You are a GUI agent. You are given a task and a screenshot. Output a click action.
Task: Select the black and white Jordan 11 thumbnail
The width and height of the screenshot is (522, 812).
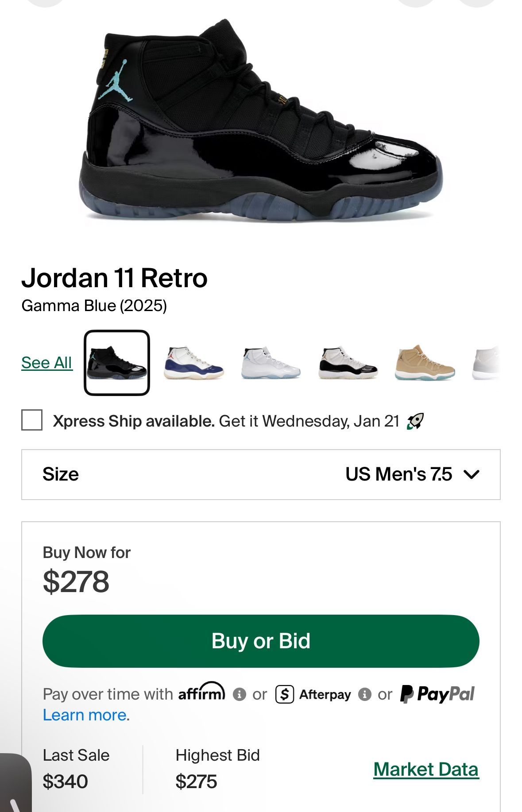[348, 363]
